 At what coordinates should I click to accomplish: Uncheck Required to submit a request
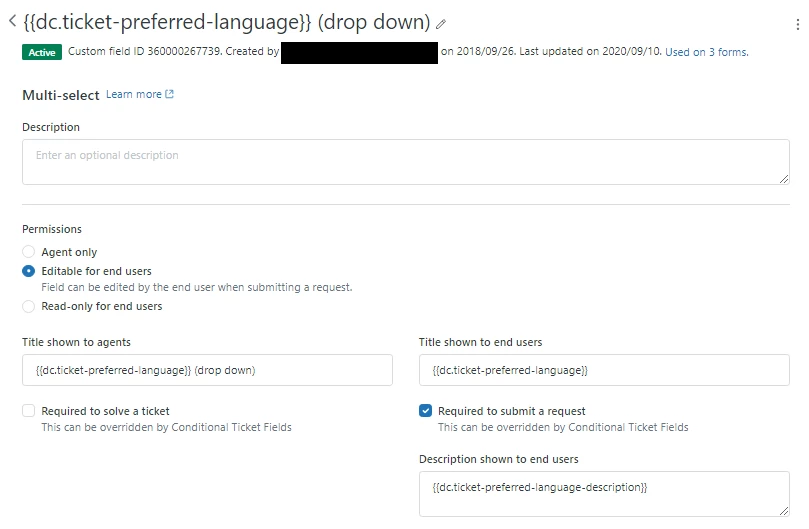click(426, 411)
